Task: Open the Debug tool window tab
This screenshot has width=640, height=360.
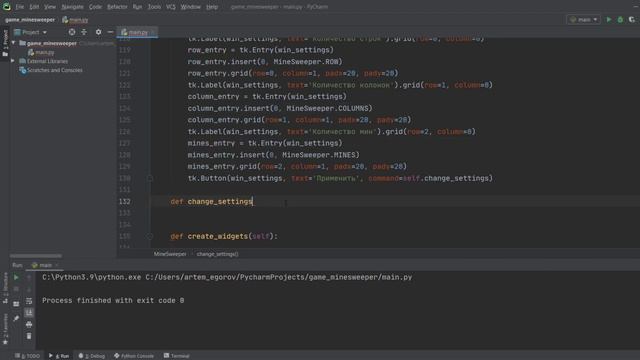Action: (x=91, y=356)
